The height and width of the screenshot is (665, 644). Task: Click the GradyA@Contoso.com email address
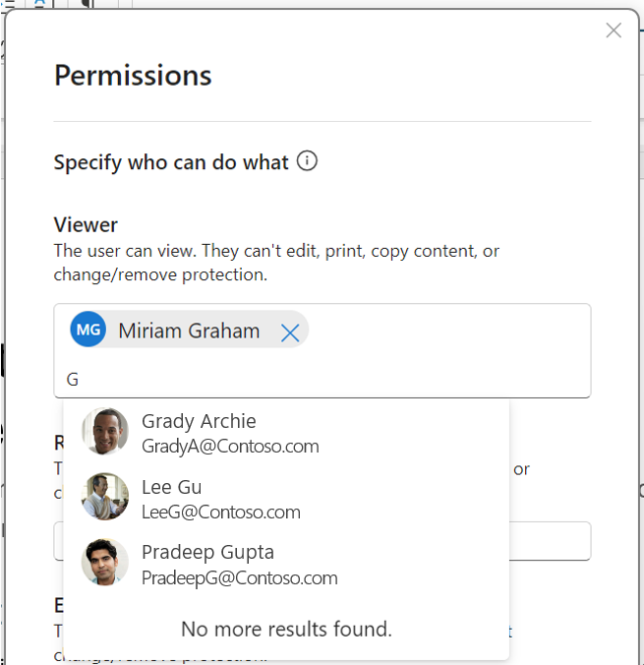[230, 447]
